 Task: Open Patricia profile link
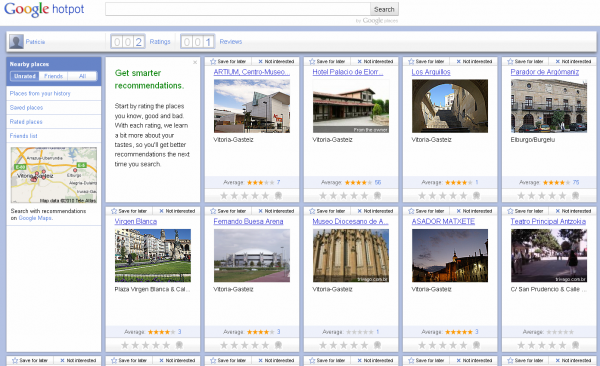pos(36,42)
